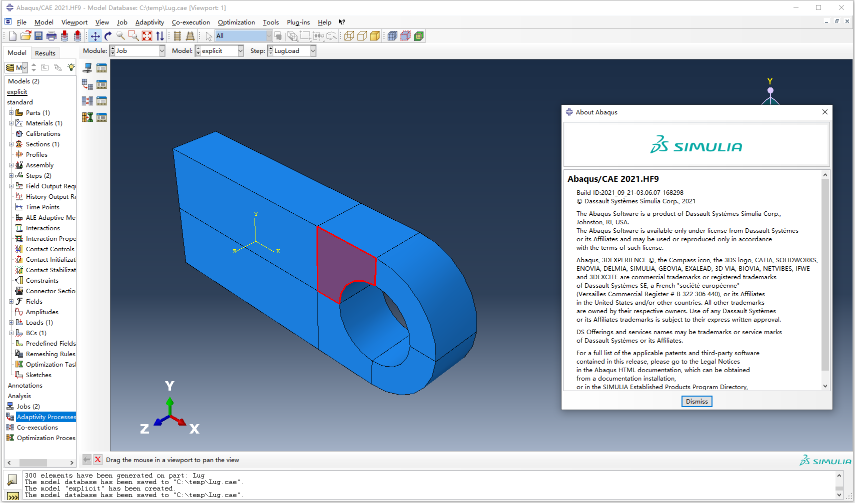Click the green cube display icon
Screen dimensions: 855x503
(x=418, y=36)
